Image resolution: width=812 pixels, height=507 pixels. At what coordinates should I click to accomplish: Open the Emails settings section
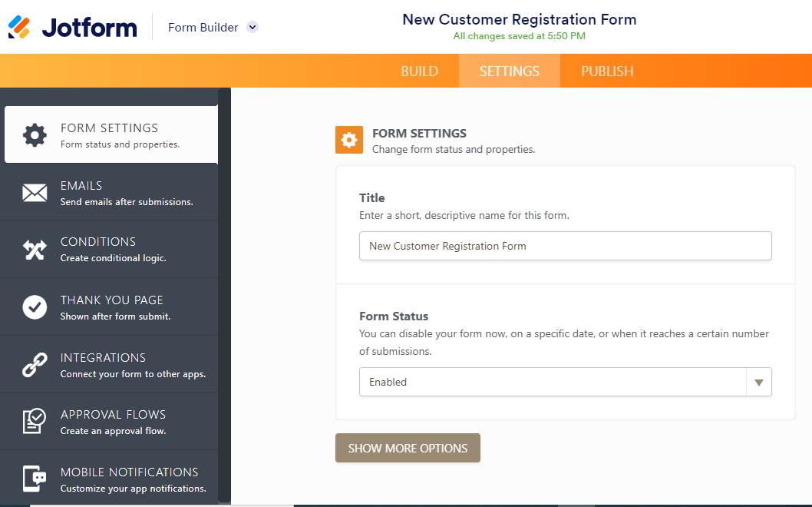click(109, 193)
